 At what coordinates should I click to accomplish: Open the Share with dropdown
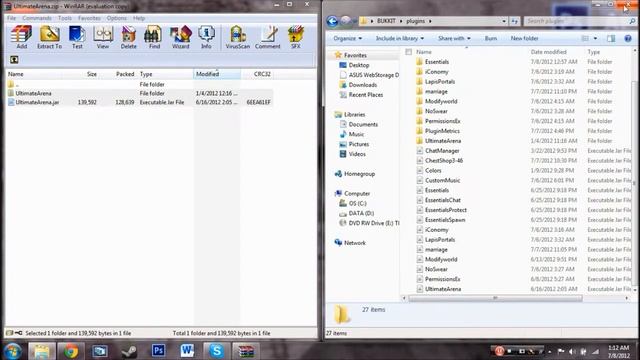pyautogui.click(x=454, y=38)
